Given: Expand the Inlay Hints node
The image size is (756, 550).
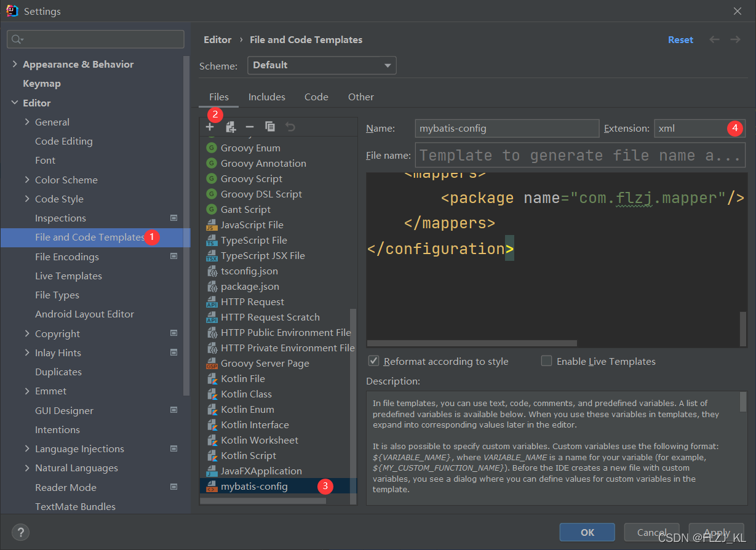Looking at the screenshot, I should tap(27, 353).
